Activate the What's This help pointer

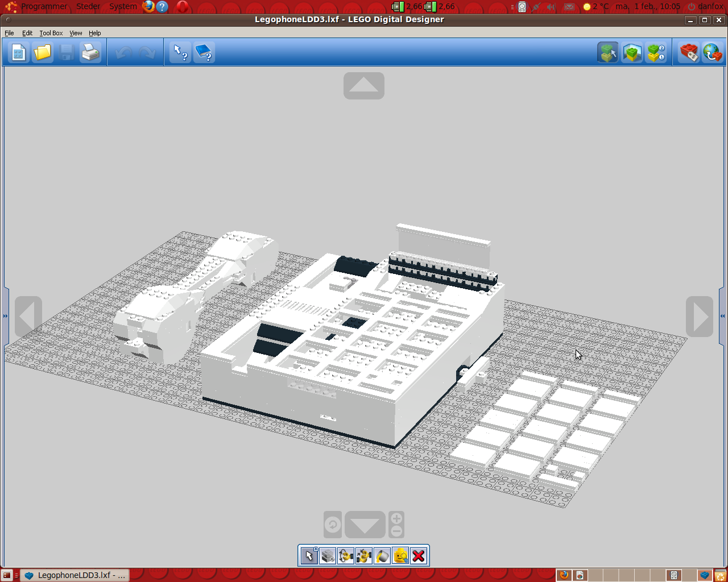click(x=180, y=53)
